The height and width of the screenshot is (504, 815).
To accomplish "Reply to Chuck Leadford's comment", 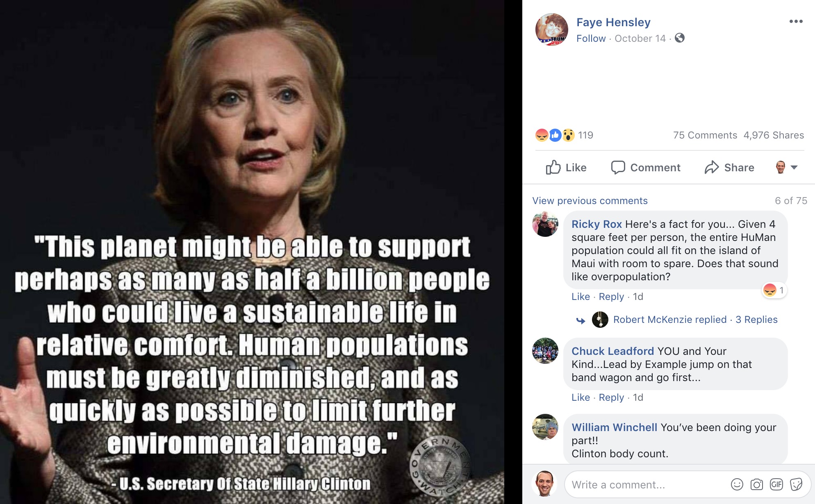I will coord(612,397).
